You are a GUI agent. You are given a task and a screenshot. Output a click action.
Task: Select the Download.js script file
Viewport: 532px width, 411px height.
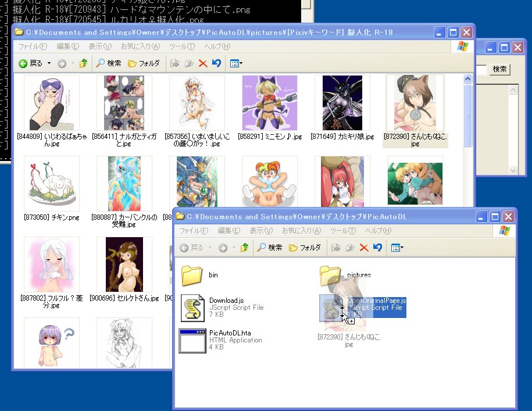click(223, 308)
